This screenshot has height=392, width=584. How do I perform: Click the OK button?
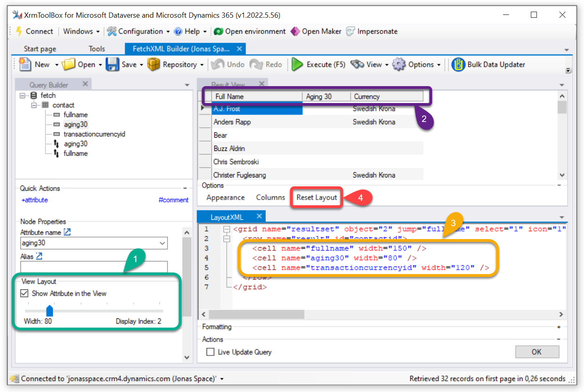tap(537, 352)
